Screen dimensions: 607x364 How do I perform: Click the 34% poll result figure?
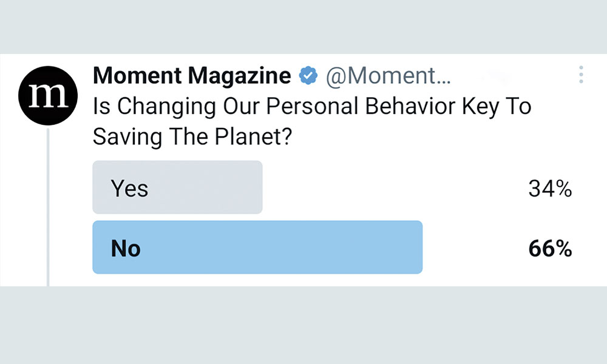(x=550, y=189)
